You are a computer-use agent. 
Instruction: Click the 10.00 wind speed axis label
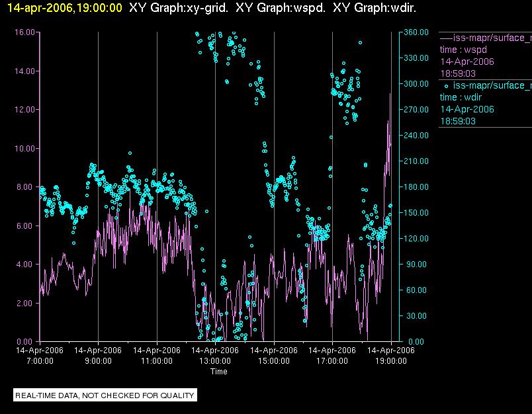24,149
